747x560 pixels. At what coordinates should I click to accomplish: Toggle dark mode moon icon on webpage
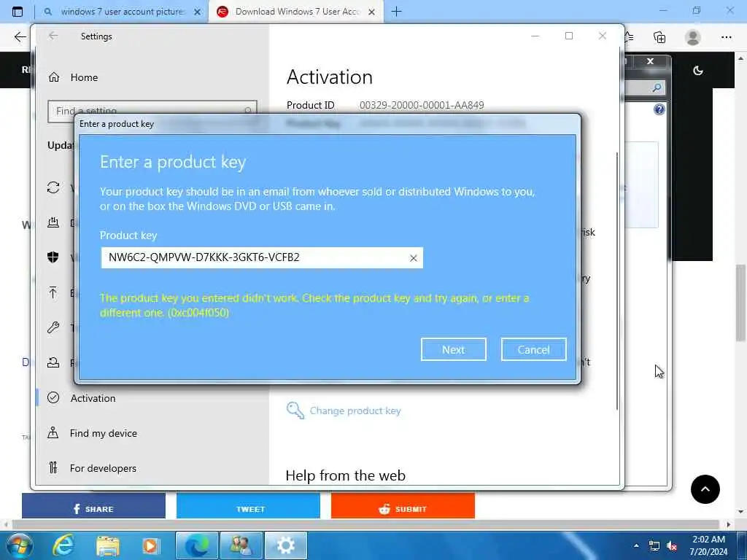(x=698, y=71)
